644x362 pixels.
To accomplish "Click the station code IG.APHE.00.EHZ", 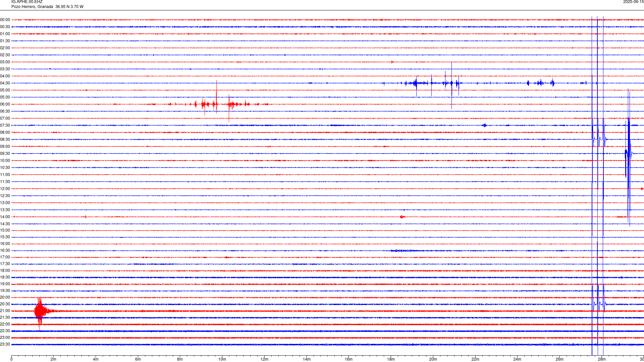I will [27, 2].
